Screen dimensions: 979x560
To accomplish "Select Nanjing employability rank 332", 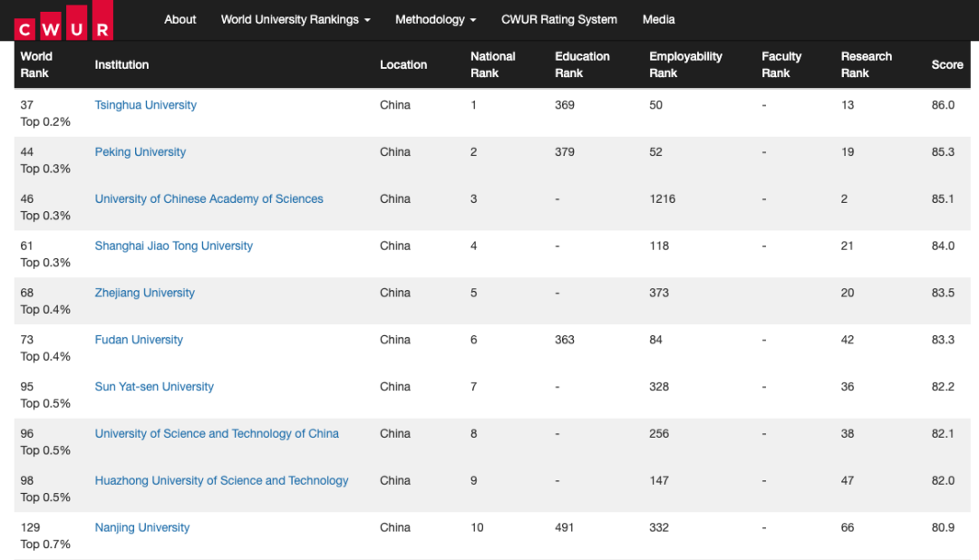I will click(x=659, y=527).
